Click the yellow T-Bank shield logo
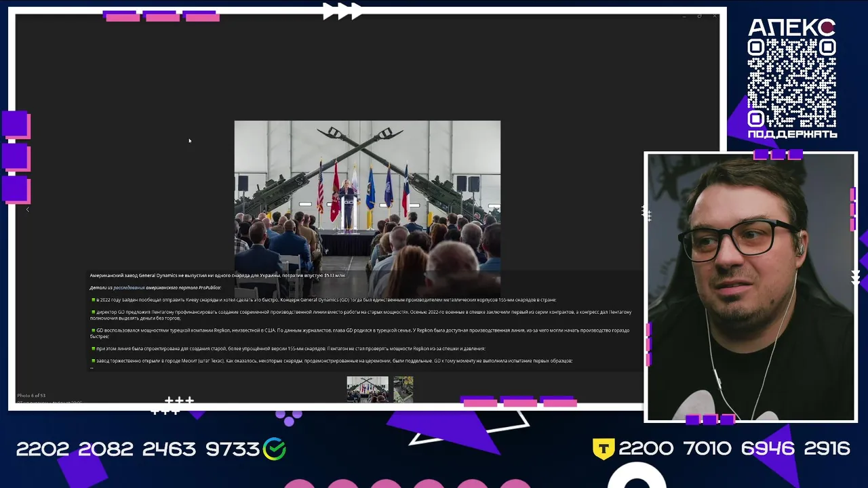868x488 pixels. 604,449
